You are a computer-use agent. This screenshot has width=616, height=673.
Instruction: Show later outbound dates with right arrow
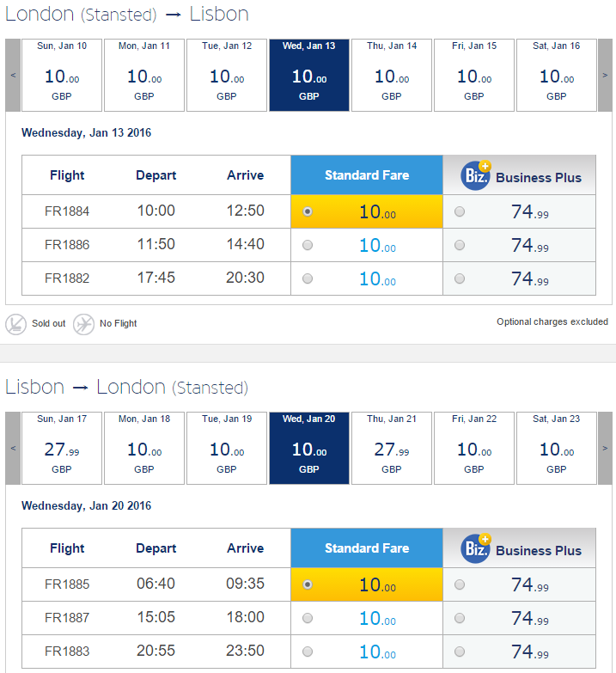point(605,75)
